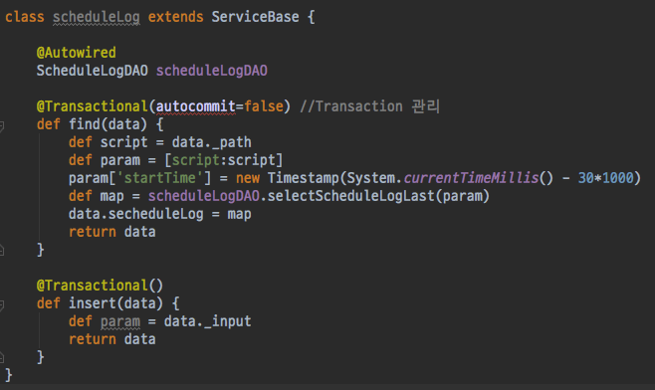The height and width of the screenshot is (390, 655).
Task: Select 'data._input' in insert method
Action: pos(208,322)
